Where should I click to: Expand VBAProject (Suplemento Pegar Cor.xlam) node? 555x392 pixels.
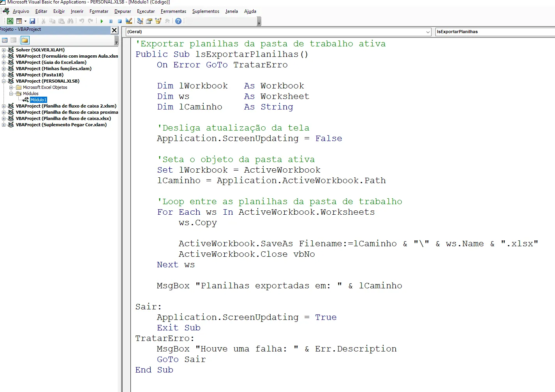point(4,125)
